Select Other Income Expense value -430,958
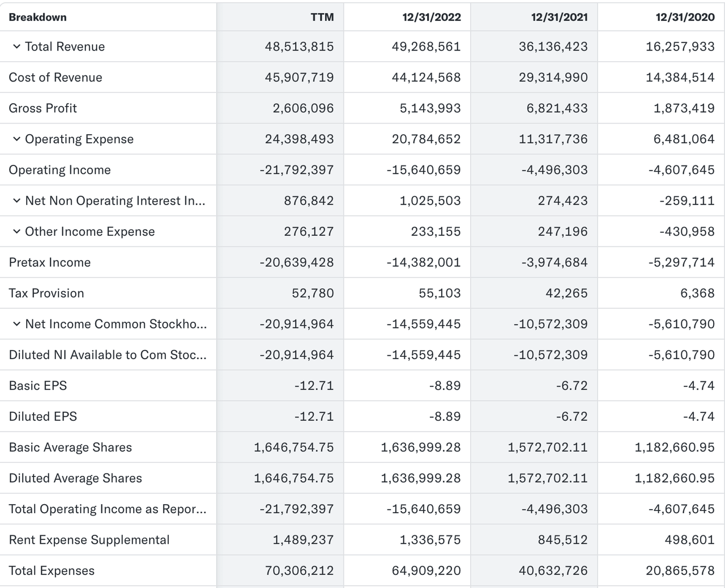 (686, 231)
